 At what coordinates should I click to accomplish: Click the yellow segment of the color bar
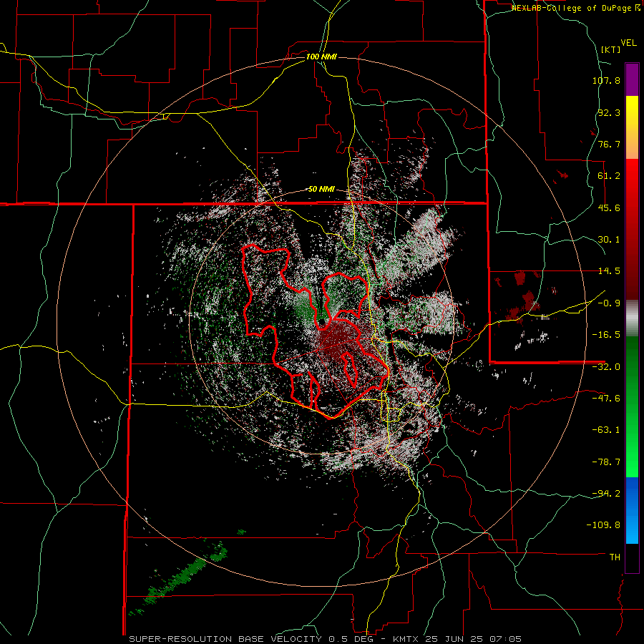point(632,127)
